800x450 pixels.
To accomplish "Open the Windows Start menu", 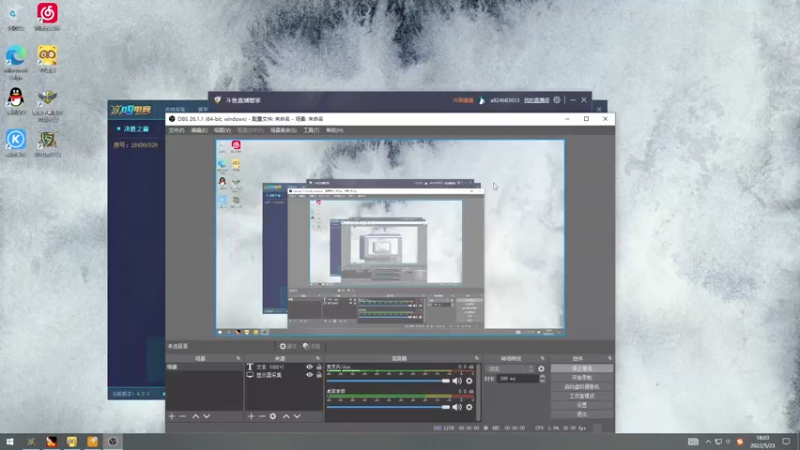I will tap(10, 441).
